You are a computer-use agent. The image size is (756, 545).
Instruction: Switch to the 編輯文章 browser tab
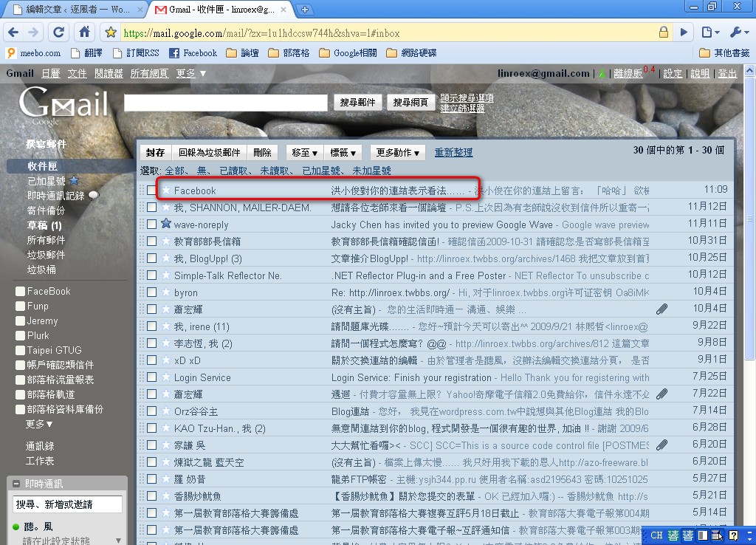pos(75,9)
